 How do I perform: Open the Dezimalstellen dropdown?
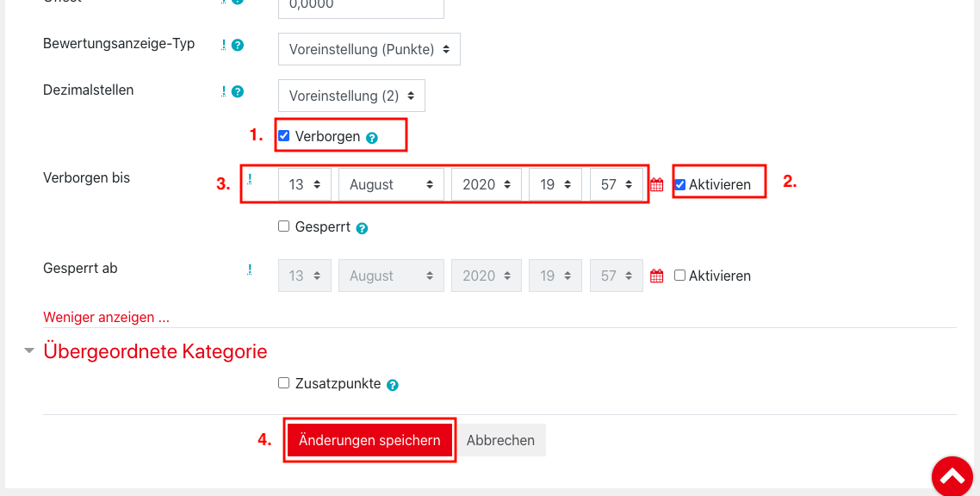[351, 96]
